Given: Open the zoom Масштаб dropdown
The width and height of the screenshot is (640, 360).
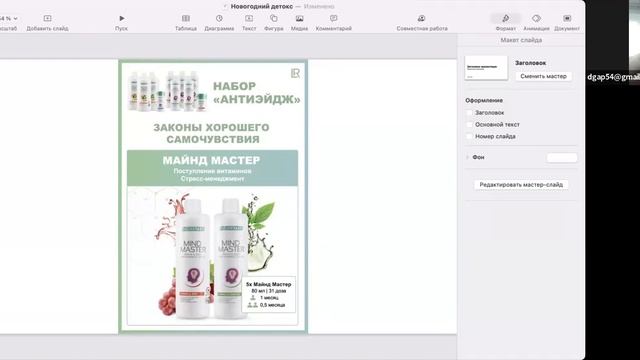Looking at the screenshot, I should [9, 18].
